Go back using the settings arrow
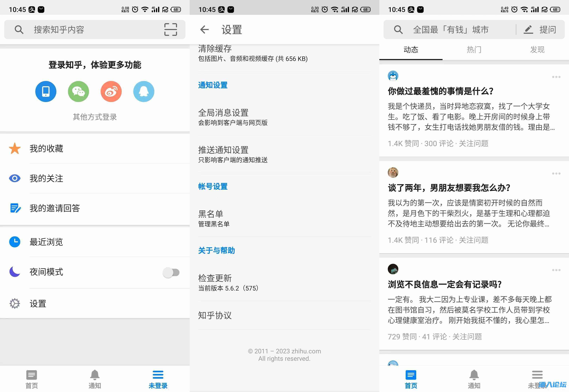Screen dimensions: 569x392 pyautogui.click(x=204, y=30)
